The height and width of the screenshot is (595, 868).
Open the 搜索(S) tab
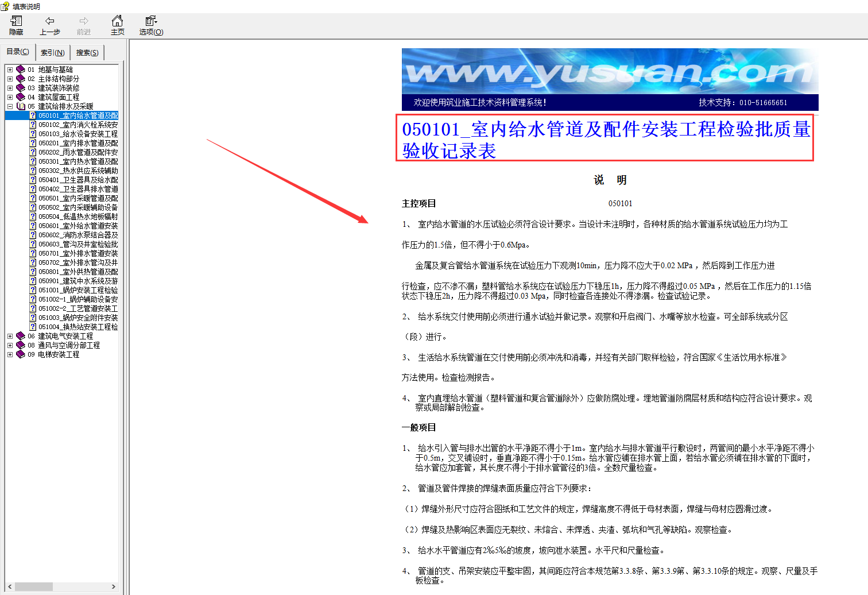(x=87, y=52)
